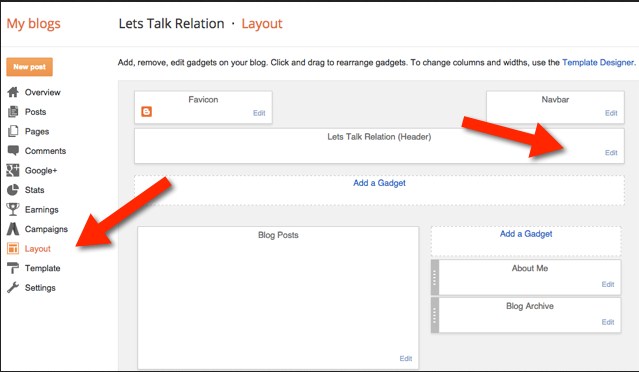Open the Google+ sidebar icon

pyautogui.click(x=13, y=170)
